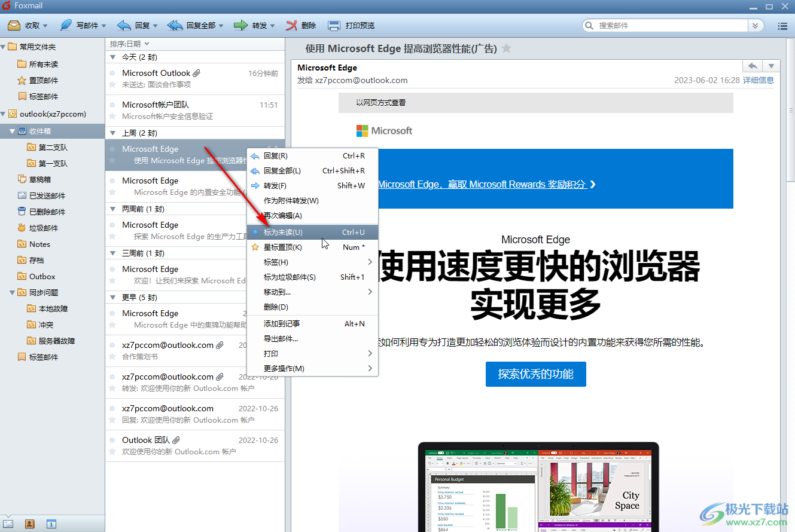This screenshot has height=532, width=795.
Task: Click the 删除 delete toolbar icon
Action: coord(291,26)
